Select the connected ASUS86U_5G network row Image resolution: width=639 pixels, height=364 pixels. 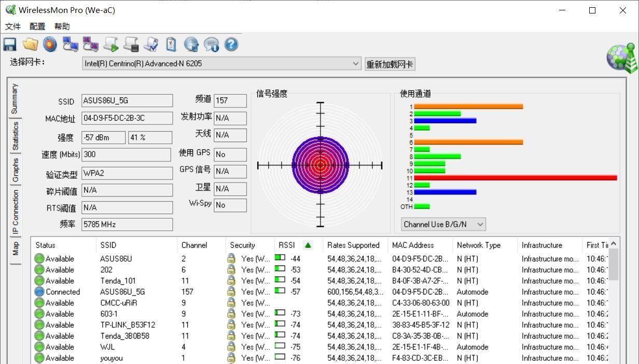point(122,292)
